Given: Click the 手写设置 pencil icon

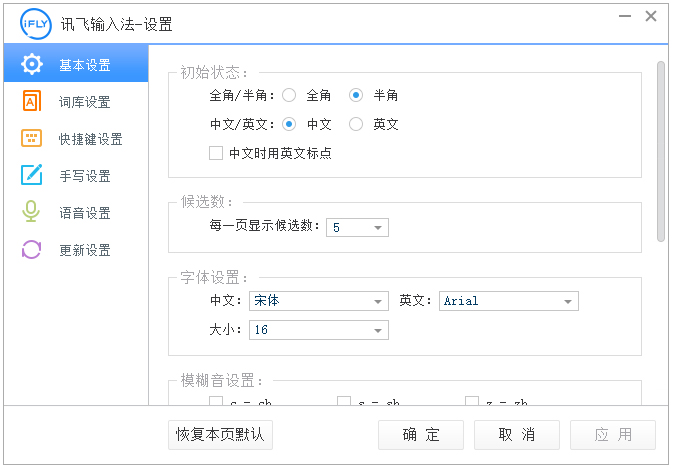Looking at the screenshot, I should 32,176.
